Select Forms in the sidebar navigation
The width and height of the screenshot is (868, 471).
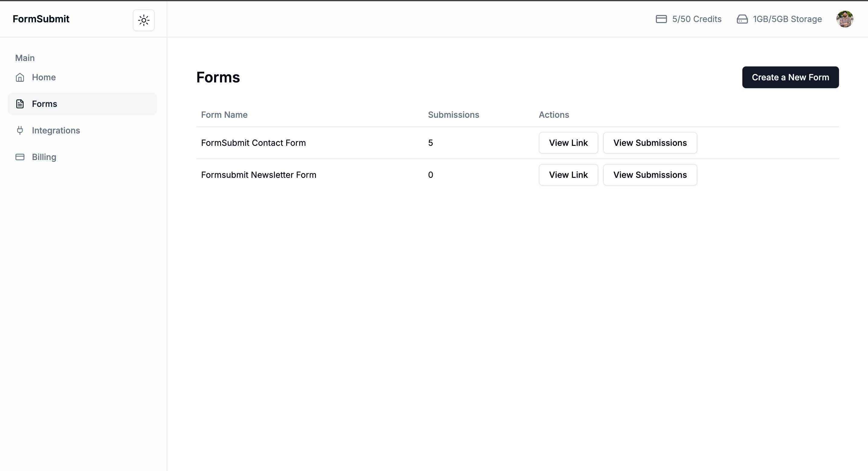44,104
